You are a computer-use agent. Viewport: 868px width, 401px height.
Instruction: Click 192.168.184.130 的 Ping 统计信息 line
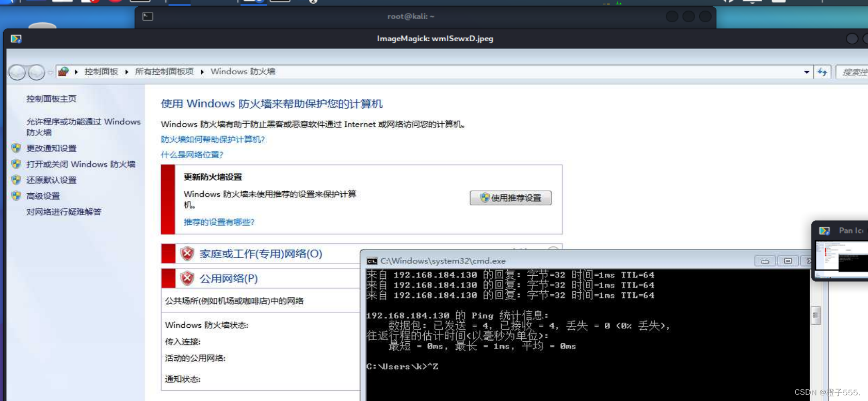coord(457,315)
